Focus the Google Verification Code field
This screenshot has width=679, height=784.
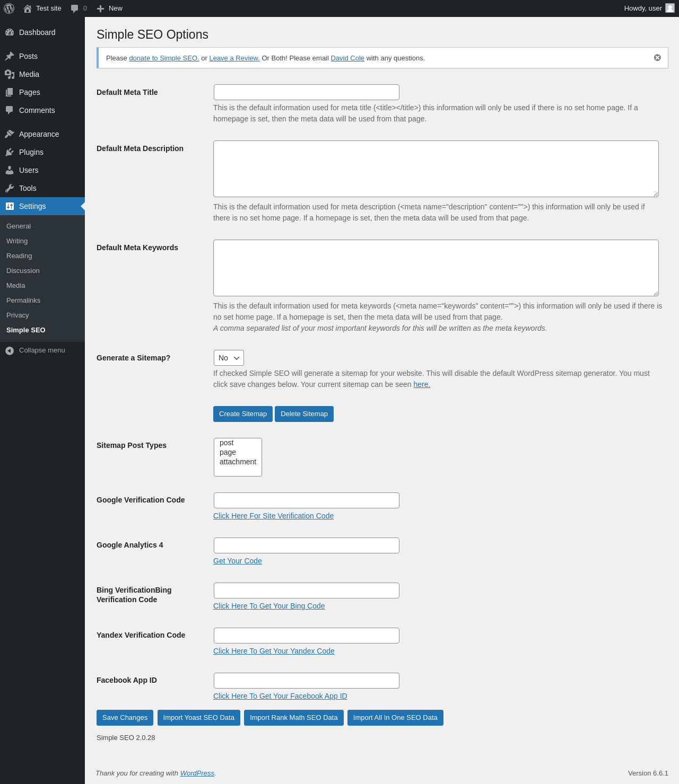(x=307, y=500)
